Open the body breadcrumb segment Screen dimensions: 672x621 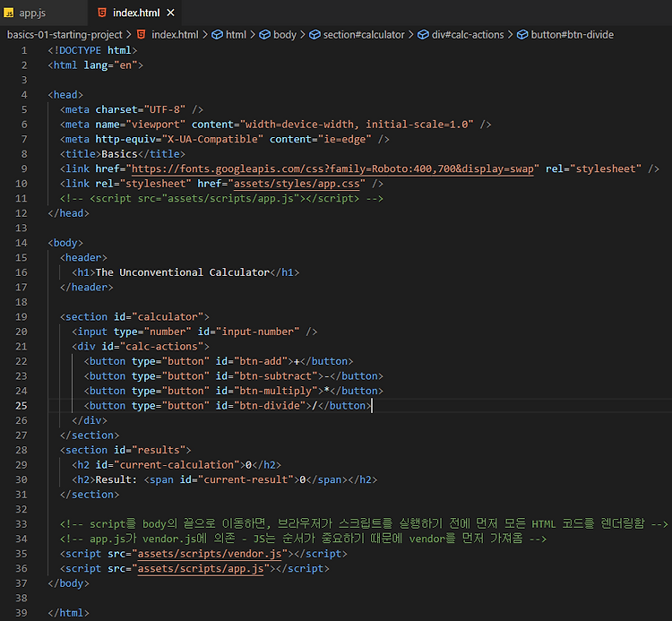[x=285, y=35]
